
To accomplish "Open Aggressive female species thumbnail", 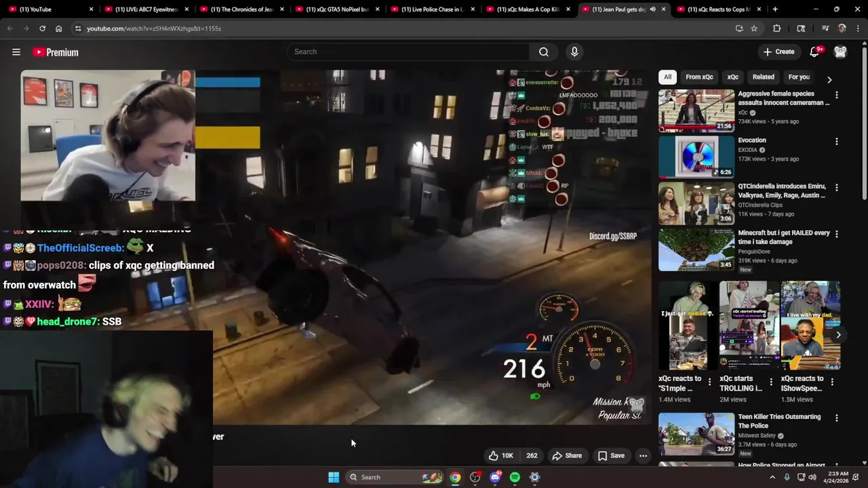I will (x=696, y=110).
